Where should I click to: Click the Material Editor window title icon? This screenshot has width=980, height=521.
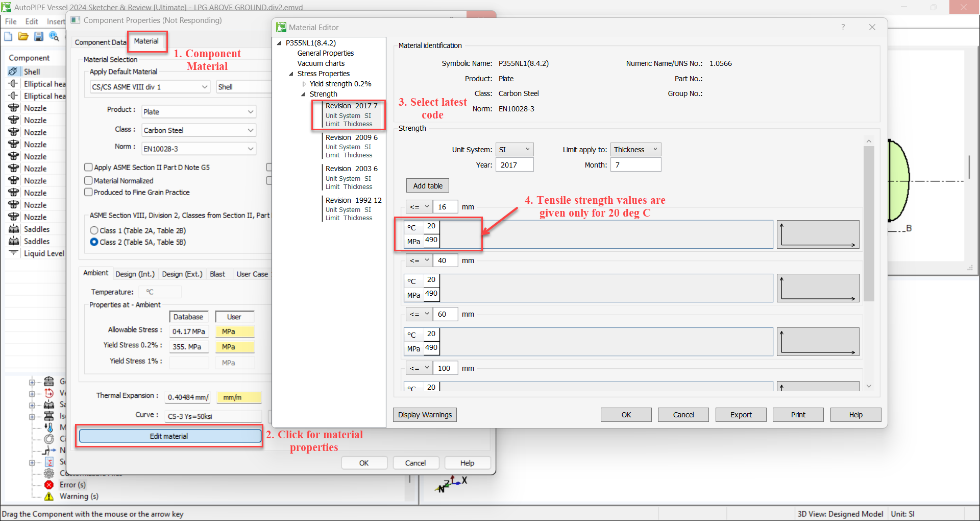(x=281, y=27)
